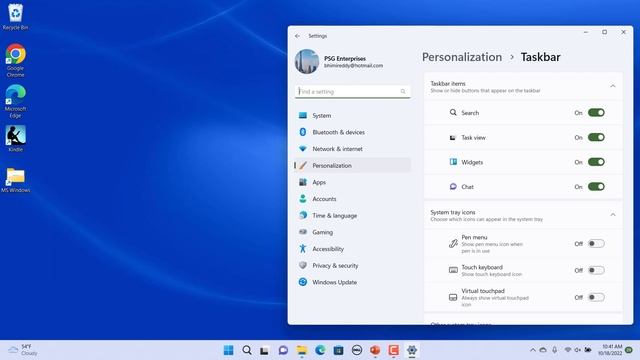Click the Settings gear on taskbar
640x360 pixels.
(412, 350)
